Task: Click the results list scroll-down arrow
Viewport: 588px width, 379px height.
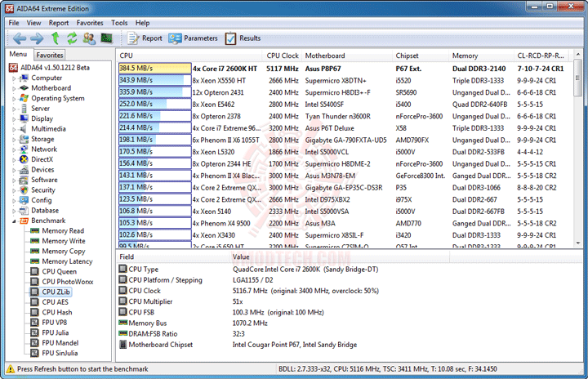Action: click(x=578, y=243)
